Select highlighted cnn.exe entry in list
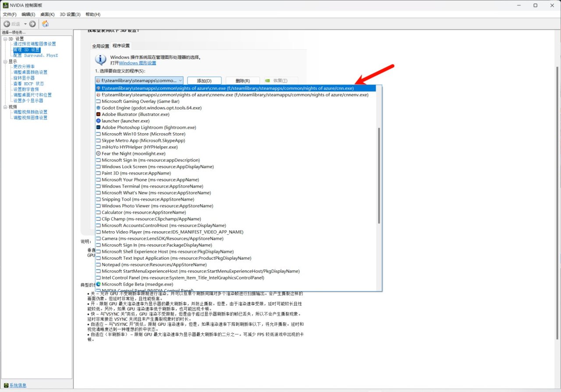Image resolution: width=561 pixels, height=392 pixels. click(236, 88)
